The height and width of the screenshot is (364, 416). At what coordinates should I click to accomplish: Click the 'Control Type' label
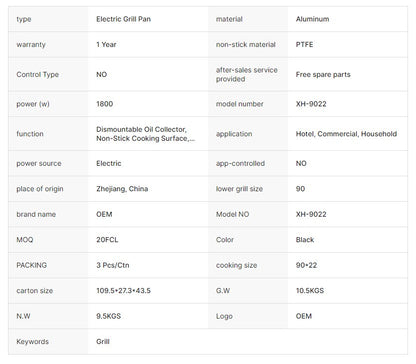pos(37,74)
